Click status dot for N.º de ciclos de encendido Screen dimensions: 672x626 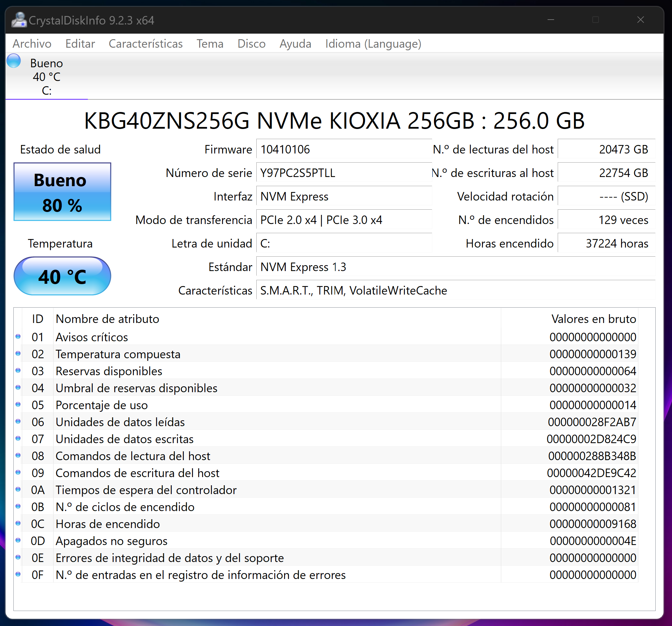[x=18, y=506]
